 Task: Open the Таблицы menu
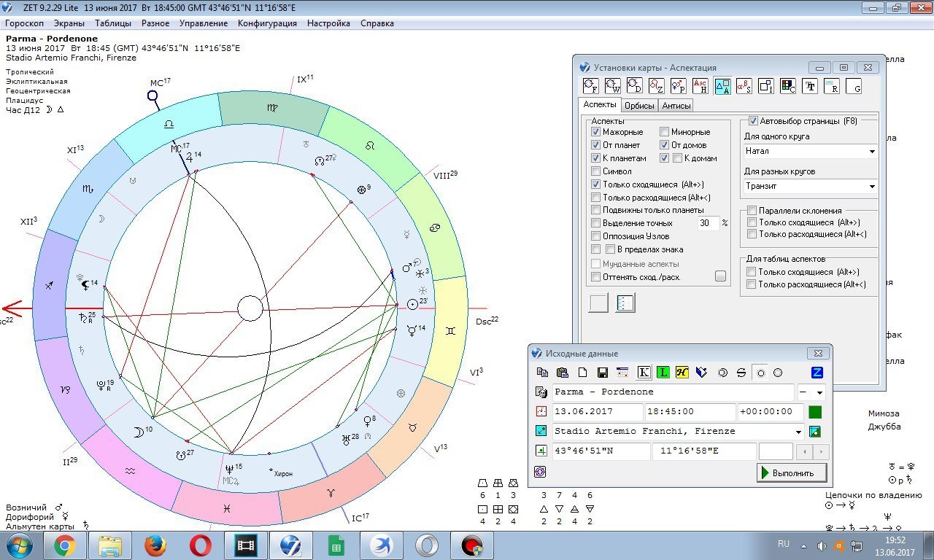coord(113,23)
